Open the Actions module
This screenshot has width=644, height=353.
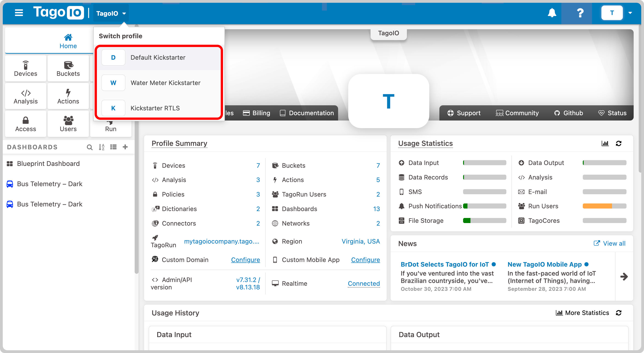[68, 96]
